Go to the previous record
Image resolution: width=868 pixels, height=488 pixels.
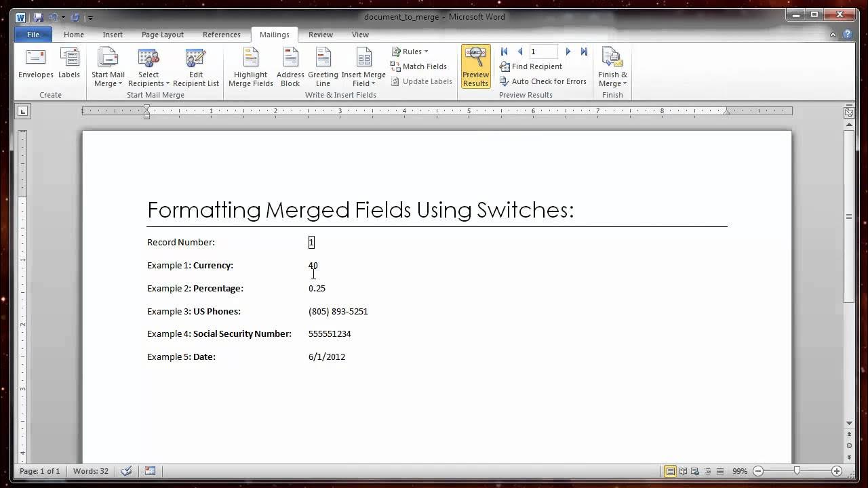point(520,52)
